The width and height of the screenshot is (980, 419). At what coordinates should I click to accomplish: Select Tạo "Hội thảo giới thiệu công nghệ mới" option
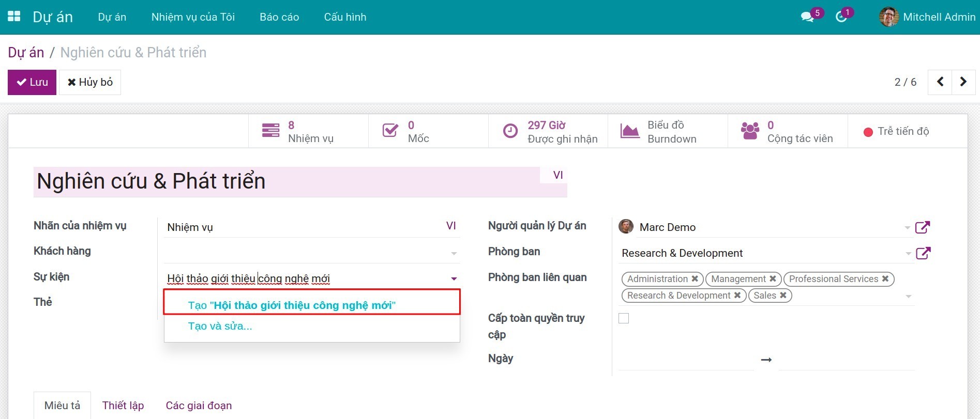click(x=292, y=305)
